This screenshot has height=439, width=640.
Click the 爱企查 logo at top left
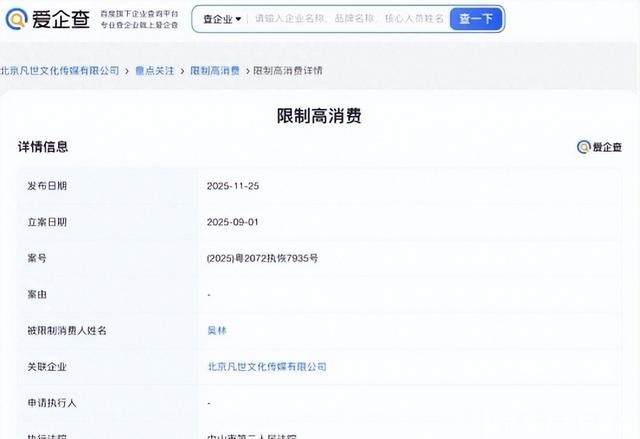pyautogui.click(x=48, y=19)
